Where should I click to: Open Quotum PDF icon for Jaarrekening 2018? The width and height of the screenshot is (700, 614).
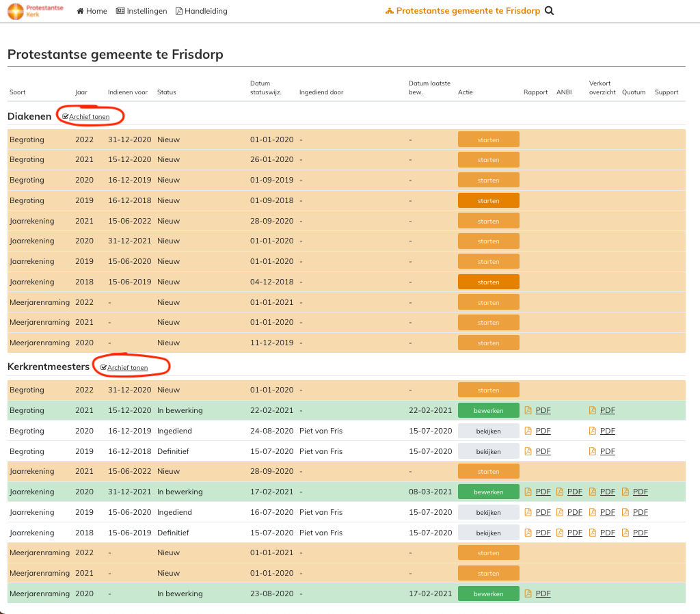pyautogui.click(x=625, y=533)
